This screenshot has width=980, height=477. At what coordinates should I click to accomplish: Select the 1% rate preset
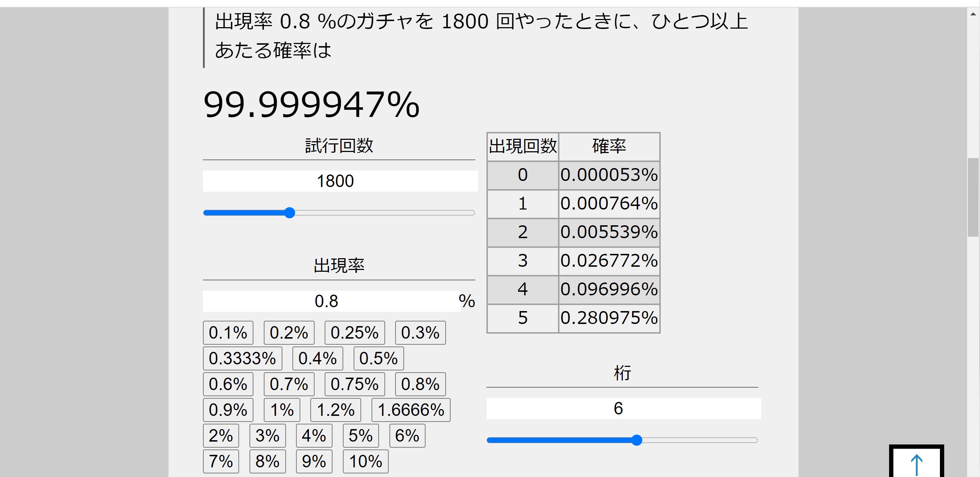coord(282,410)
